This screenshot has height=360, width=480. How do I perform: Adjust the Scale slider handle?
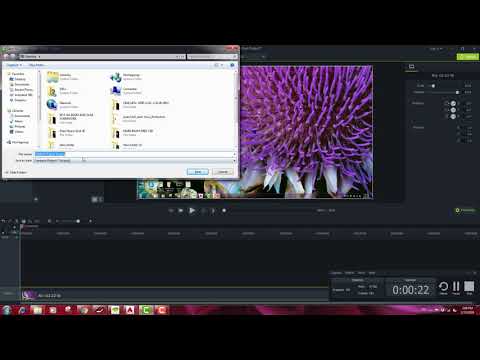[433, 86]
